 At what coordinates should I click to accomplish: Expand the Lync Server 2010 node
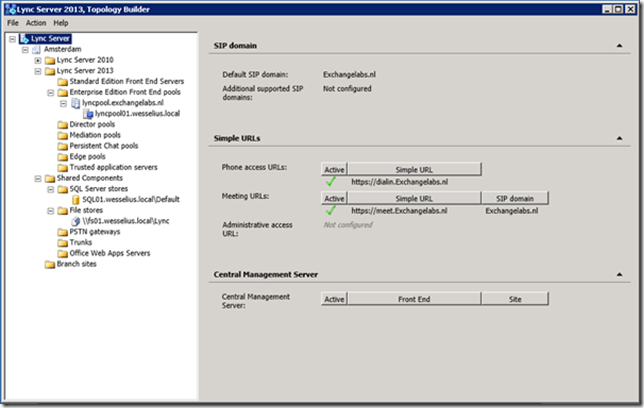[x=37, y=60]
